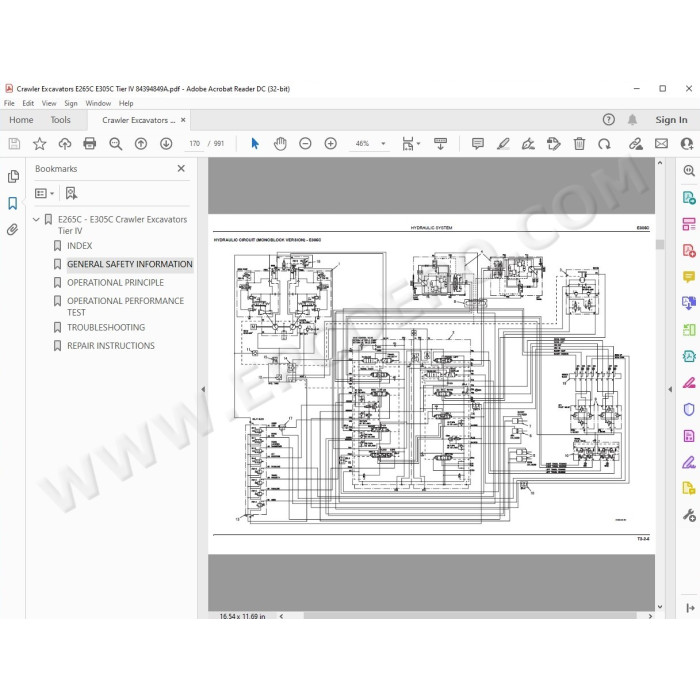Bookmark file with star icon
Image resolution: width=700 pixels, height=700 pixels.
(39, 143)
